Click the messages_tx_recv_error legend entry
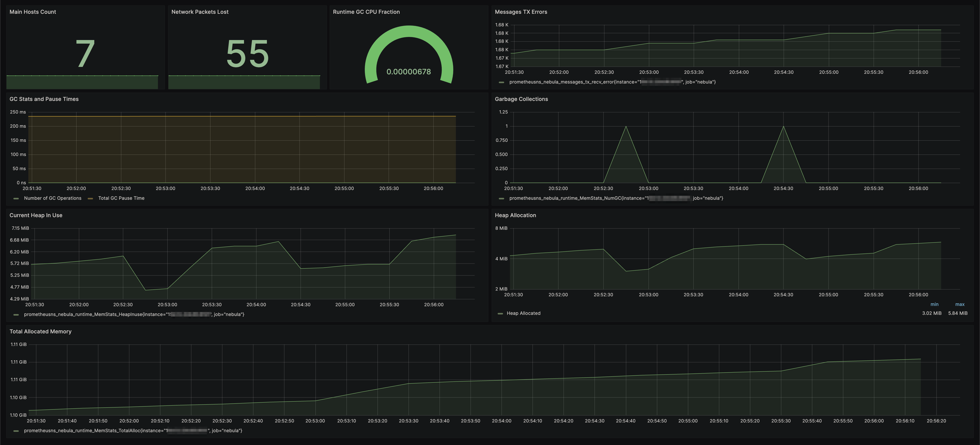The width and height of the screenshot is (980, 445). [612, 82]
